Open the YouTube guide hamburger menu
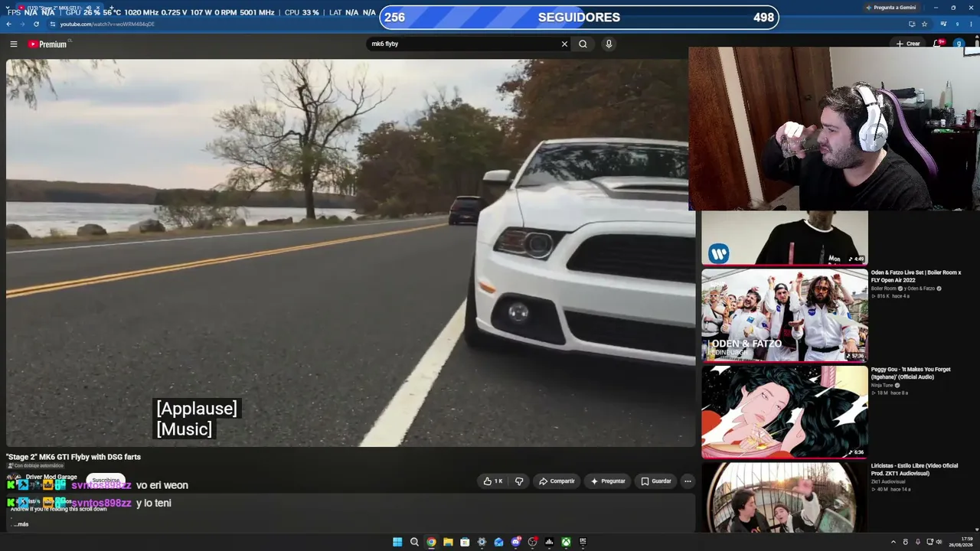980x551 pixels. tap(13, 44)
